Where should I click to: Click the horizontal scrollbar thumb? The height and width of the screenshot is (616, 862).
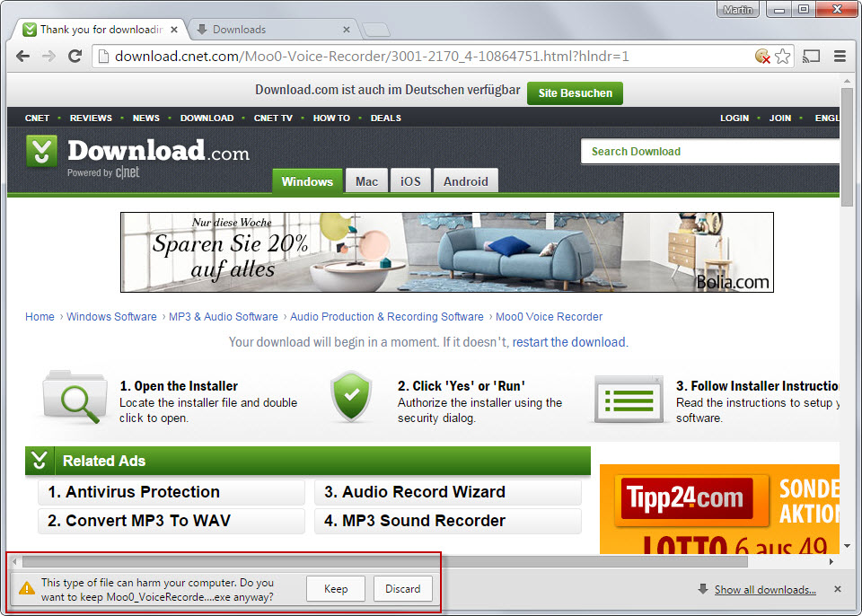tap(385, 561)
